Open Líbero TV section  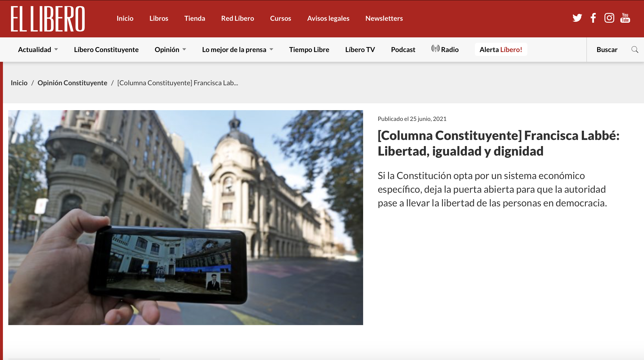[360, 50]
